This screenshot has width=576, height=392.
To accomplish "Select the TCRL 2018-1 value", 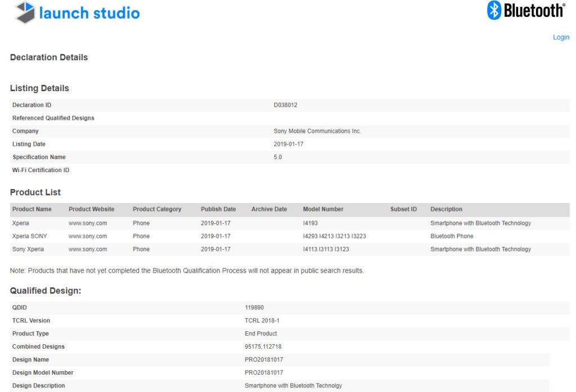I will pyautogui.click(x=262, y=321).
